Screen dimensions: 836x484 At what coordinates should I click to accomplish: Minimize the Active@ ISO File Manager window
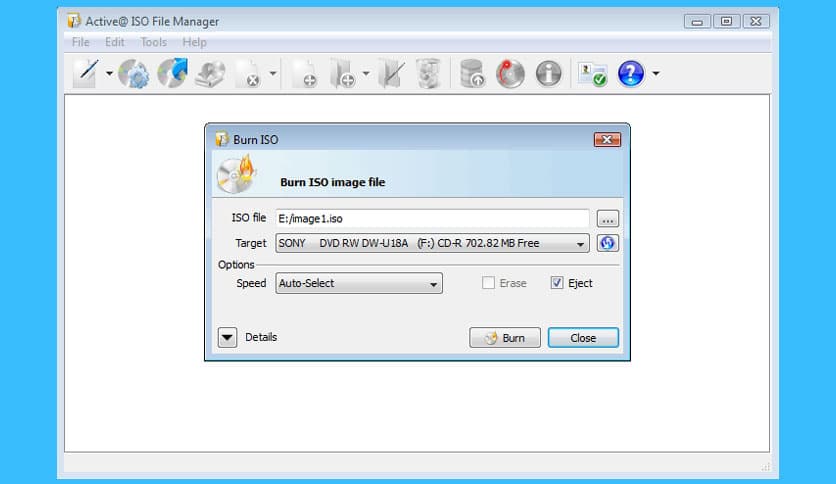point(697,22)
